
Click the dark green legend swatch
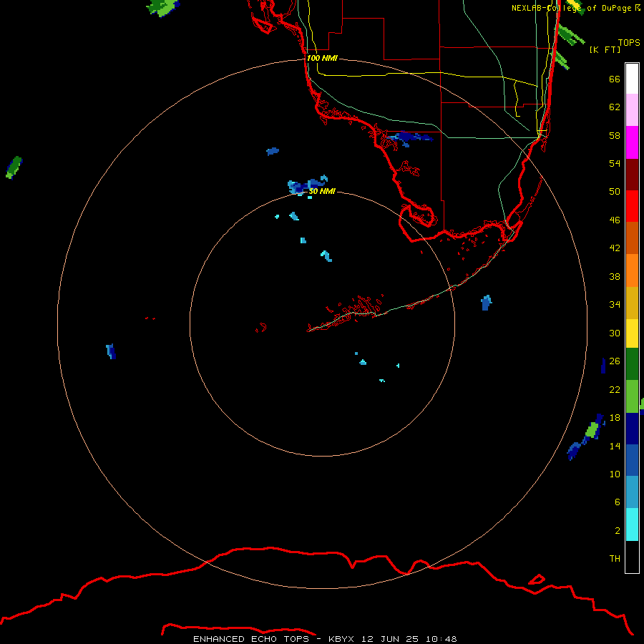click(632, 364)
